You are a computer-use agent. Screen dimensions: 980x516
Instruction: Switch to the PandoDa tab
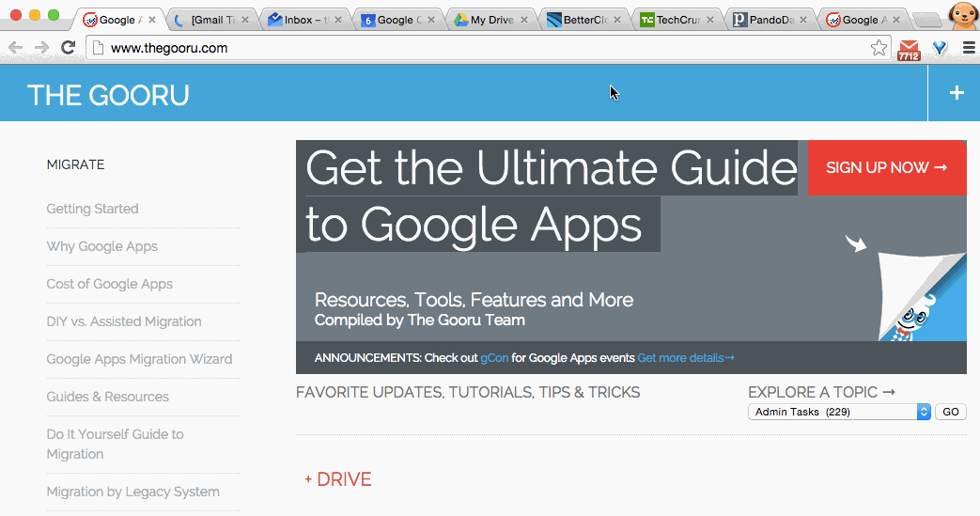coord(769,20)
